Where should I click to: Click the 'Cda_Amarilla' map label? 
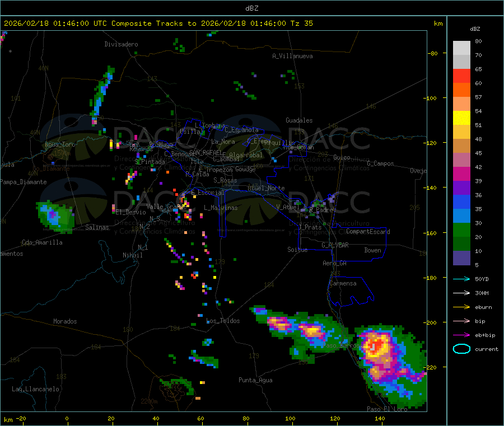point(42,242)
